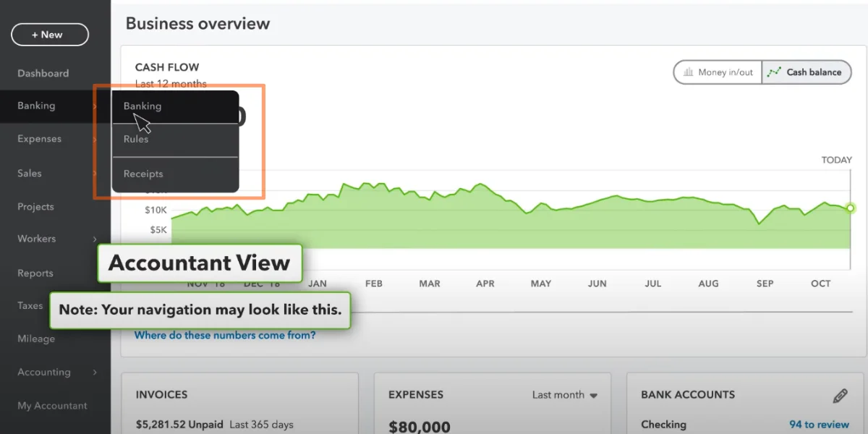Click the pencil edit icon for Bank Accounts
The width and height of the screenshot is (868, 434).
coord(840,396)
